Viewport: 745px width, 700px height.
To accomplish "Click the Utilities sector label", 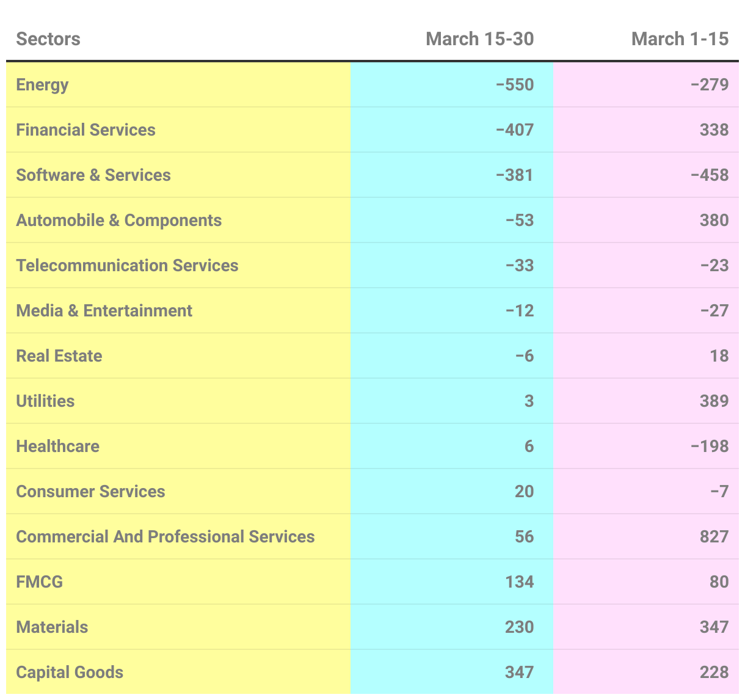I will 45,401.
